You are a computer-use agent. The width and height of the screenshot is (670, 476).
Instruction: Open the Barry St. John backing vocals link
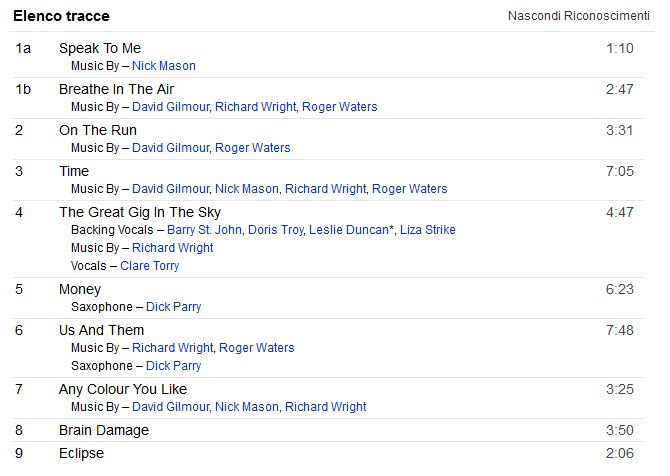pyautogui.click(x=204, y=230)
